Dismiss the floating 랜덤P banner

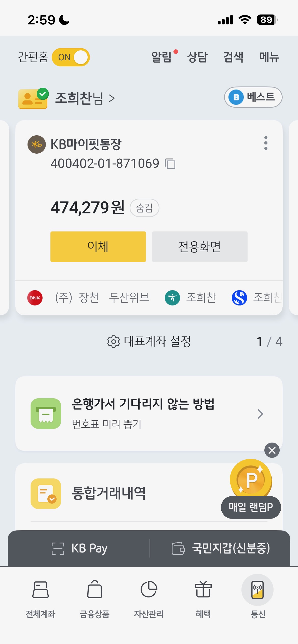pyautogui.click(x=272, y=450)
